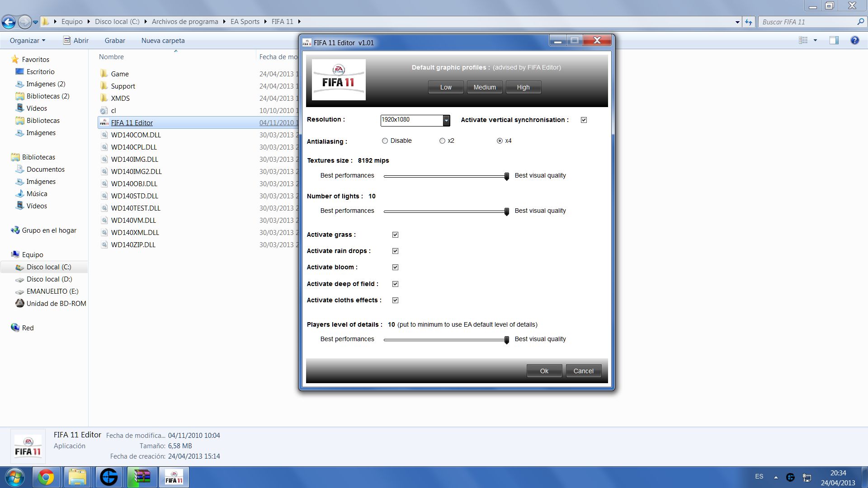Click the Explorer back navigation arrow
868x488 pixels.
click(9, 21)
